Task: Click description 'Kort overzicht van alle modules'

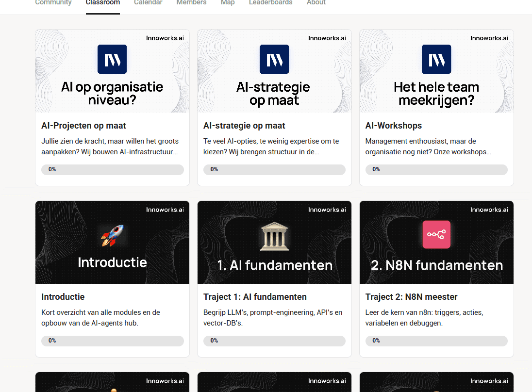Action: coord(101,318)
